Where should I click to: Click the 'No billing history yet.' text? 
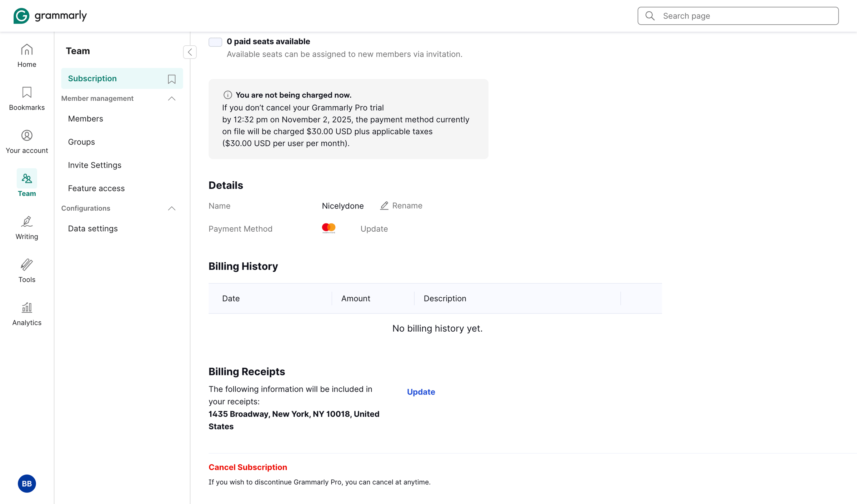pos(437,328)
